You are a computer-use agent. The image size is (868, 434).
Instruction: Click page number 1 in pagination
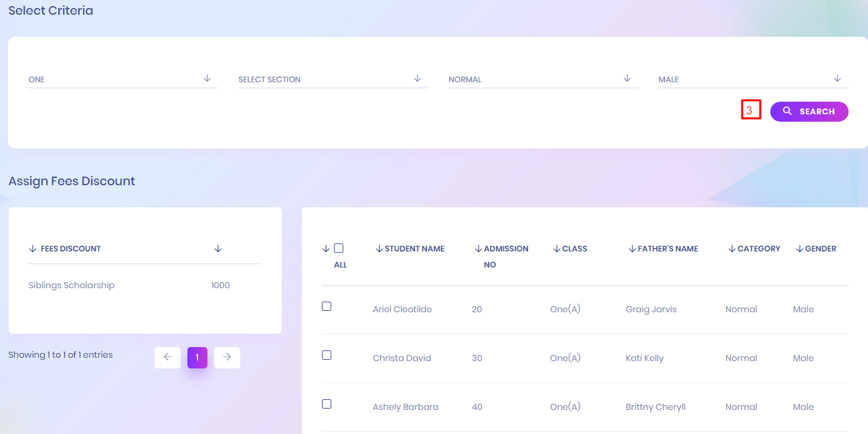[197, 357]
